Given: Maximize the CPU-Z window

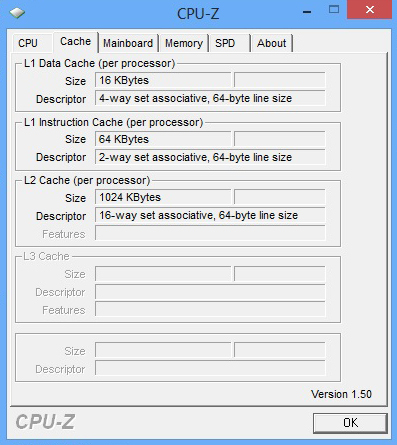Looking at the screenshot, I should coord(334,9).
